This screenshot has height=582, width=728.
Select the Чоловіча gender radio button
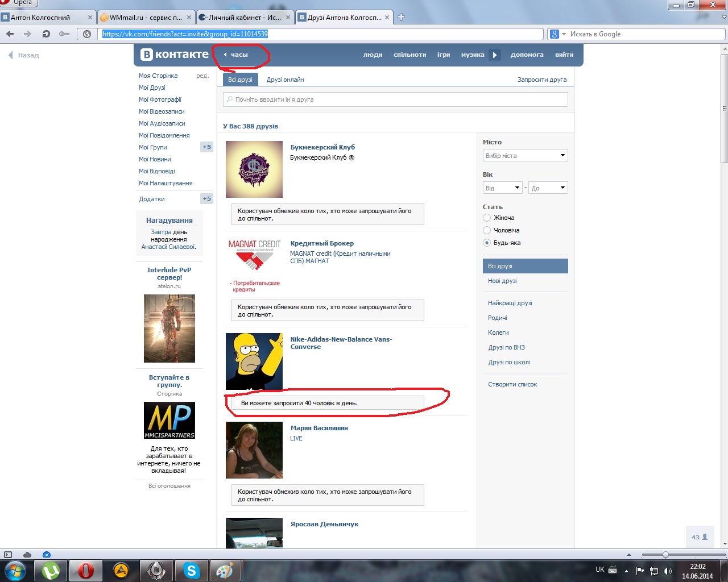[487, 230]
